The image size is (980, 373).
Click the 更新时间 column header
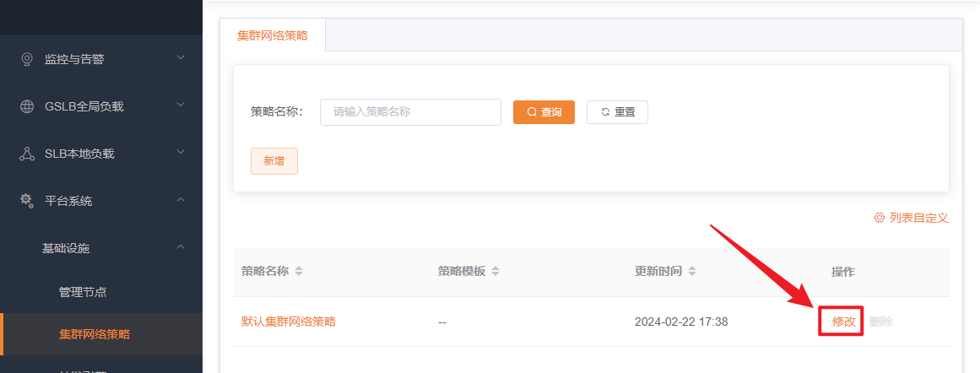pyautogui.click(x=658, y=272)
